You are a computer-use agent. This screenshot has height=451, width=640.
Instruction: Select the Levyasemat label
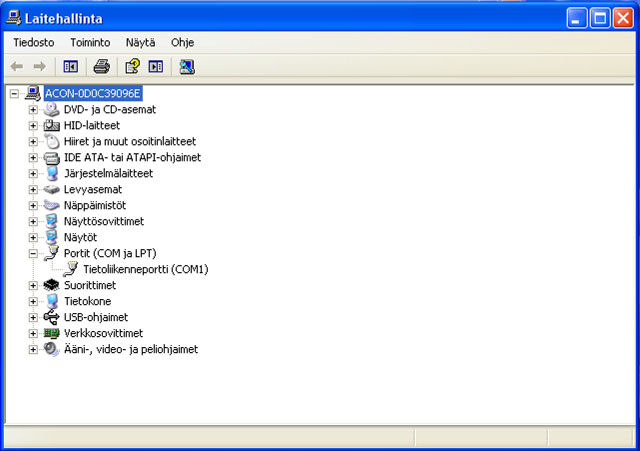click(x=93, y=190)
